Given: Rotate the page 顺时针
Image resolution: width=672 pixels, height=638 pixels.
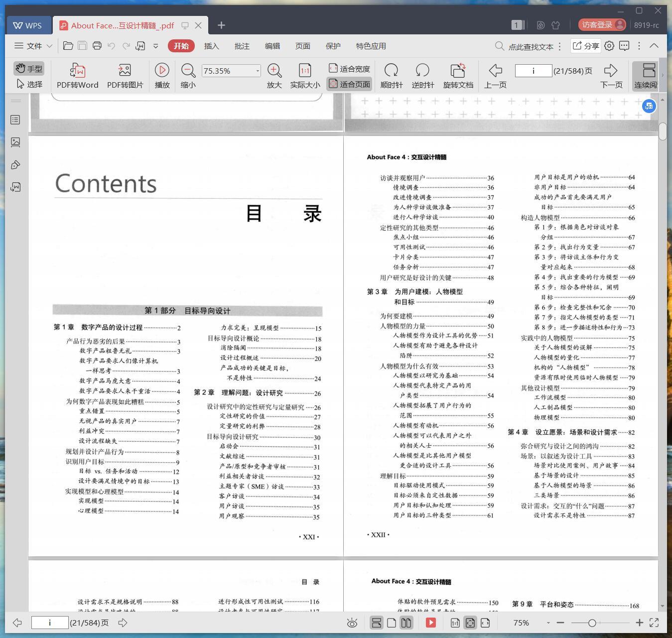Looking at the screenshot, I should [x=391, y=76].
